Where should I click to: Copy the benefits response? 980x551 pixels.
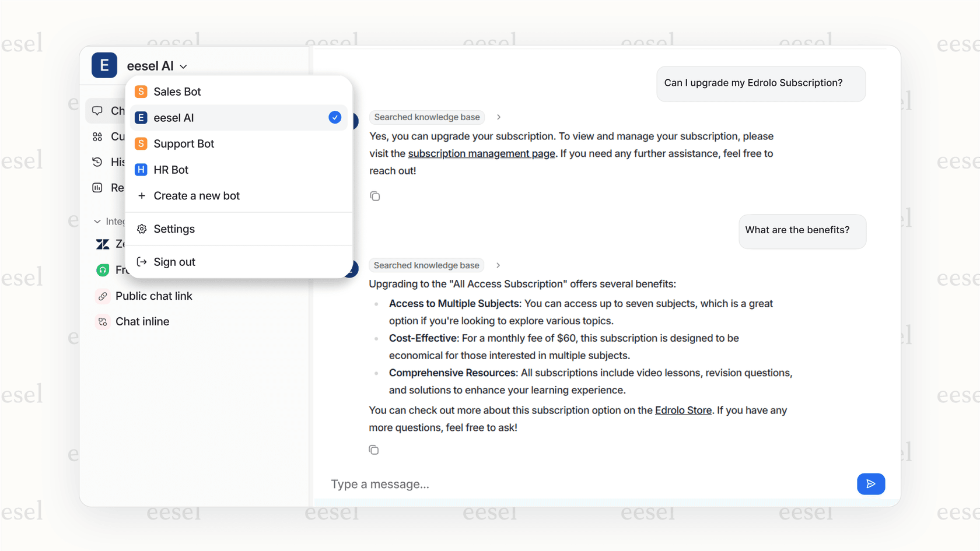(x=374, y=450)
